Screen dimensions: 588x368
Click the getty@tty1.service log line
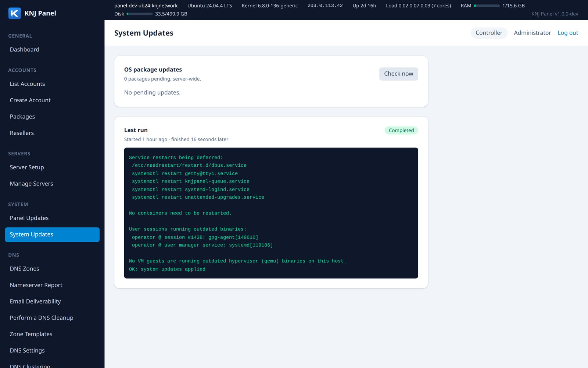(x=185, y=174)
